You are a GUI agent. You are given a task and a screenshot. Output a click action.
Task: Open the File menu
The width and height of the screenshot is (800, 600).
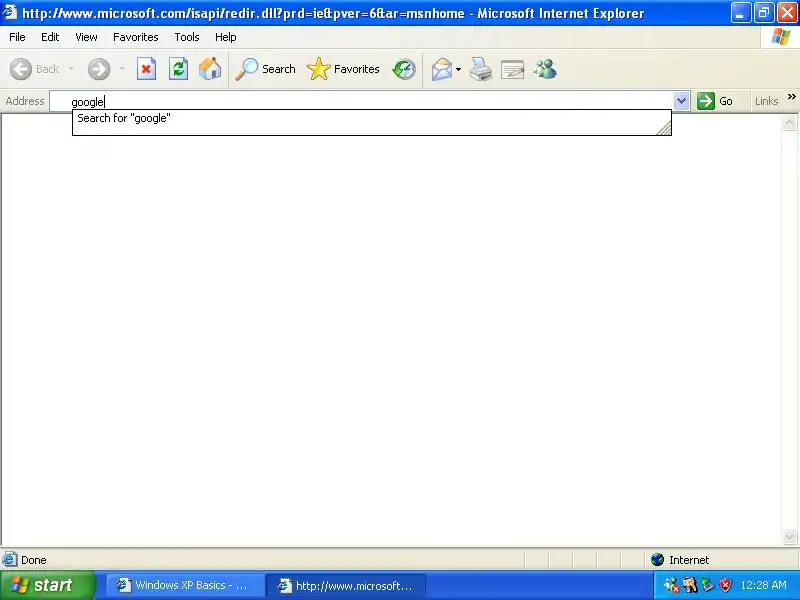[x=17, y=37]
